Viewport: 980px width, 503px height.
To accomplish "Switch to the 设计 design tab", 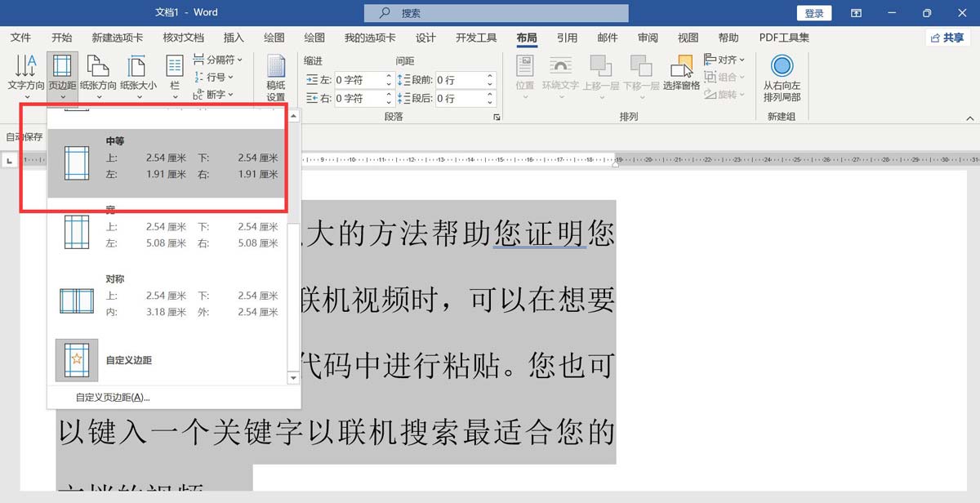I will (x=425, y=38).
